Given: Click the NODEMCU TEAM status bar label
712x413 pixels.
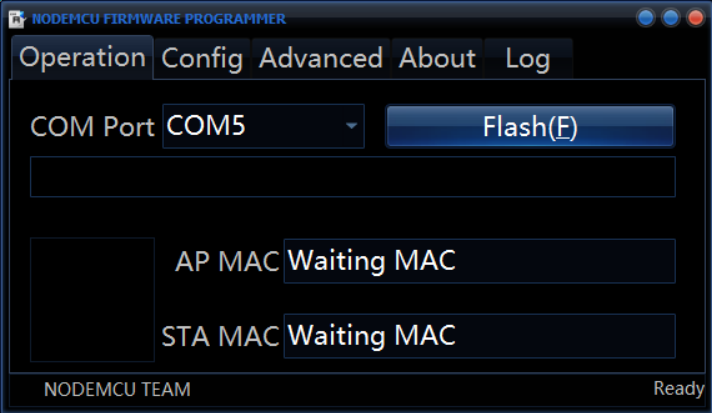Looking at the screenshot, I should click(117, 389).
